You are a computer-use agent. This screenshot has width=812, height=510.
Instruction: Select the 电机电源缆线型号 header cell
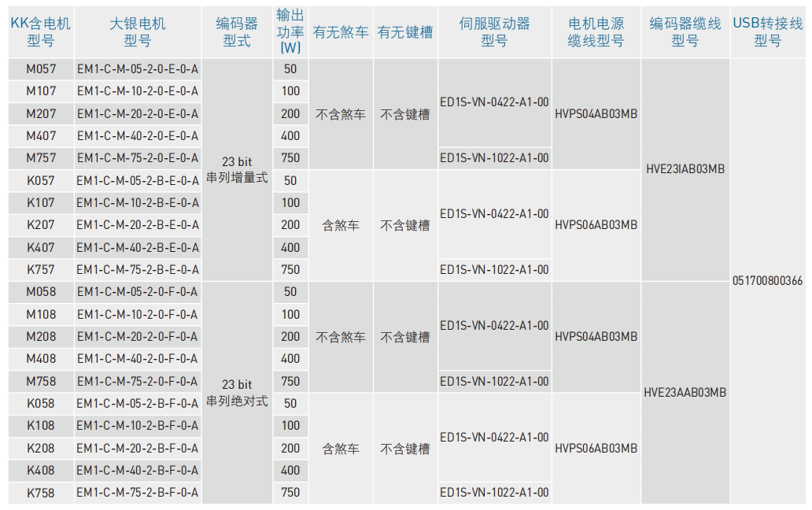click(x=596, y=31)
